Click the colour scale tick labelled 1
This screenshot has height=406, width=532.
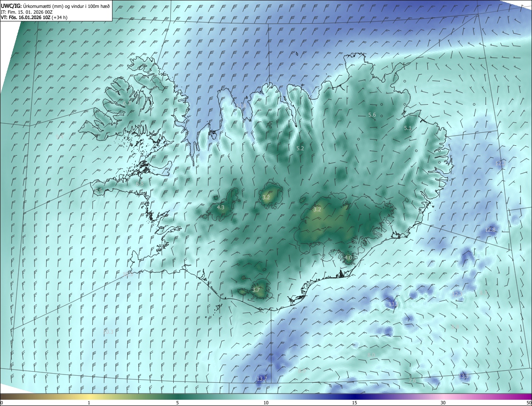[89, 403]
